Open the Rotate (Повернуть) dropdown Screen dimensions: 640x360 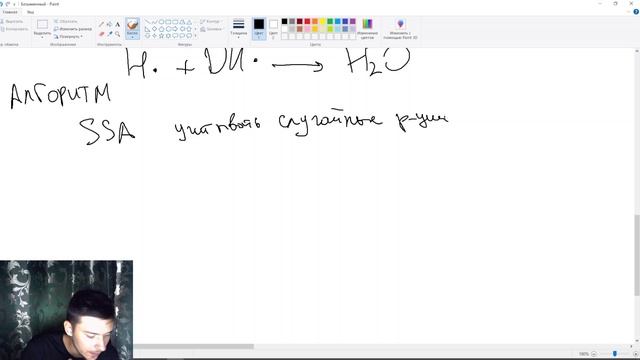click(68, 37)
